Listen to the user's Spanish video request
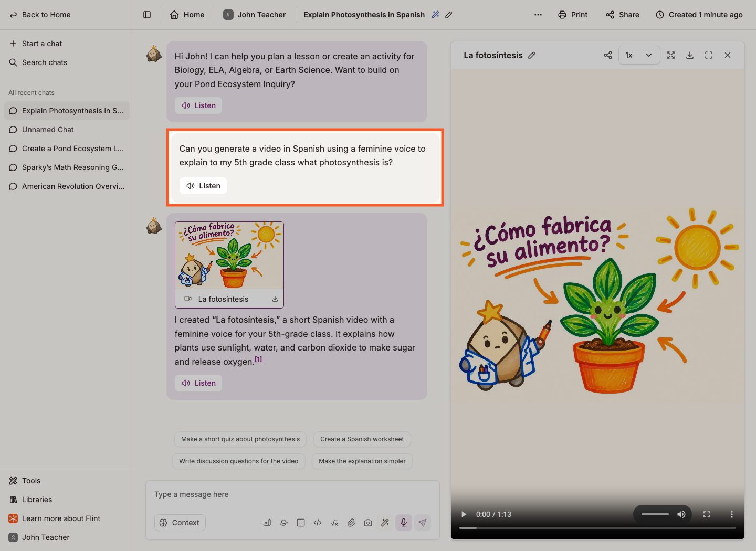 (x=203, y=186)
